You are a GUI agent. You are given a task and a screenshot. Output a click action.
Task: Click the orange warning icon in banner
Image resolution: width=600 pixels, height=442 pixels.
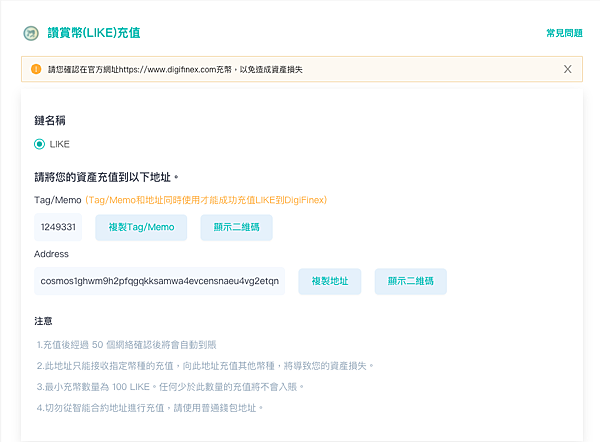pos(36,69)
